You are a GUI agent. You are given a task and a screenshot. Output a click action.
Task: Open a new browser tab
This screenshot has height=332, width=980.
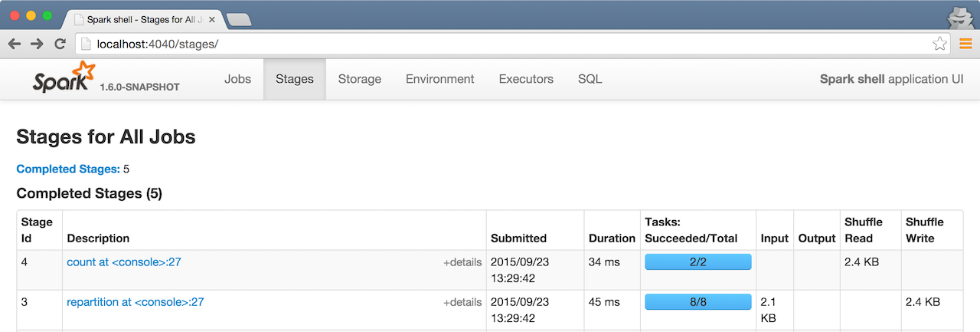tap(239, 20)
